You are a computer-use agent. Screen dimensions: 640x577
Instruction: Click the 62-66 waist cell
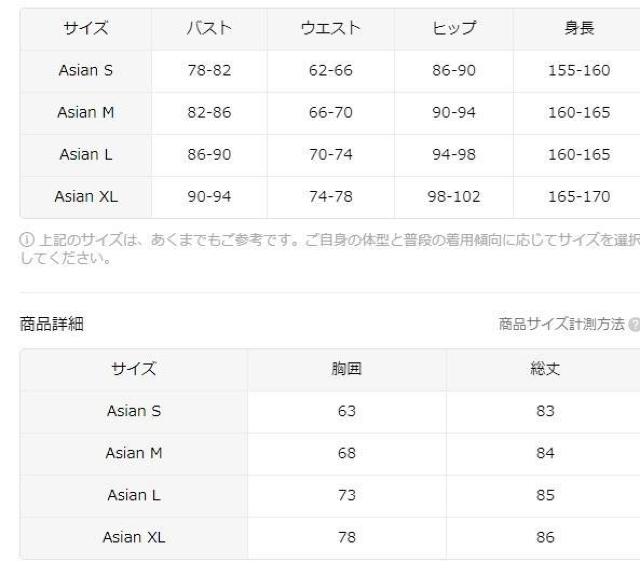(331, 71)
